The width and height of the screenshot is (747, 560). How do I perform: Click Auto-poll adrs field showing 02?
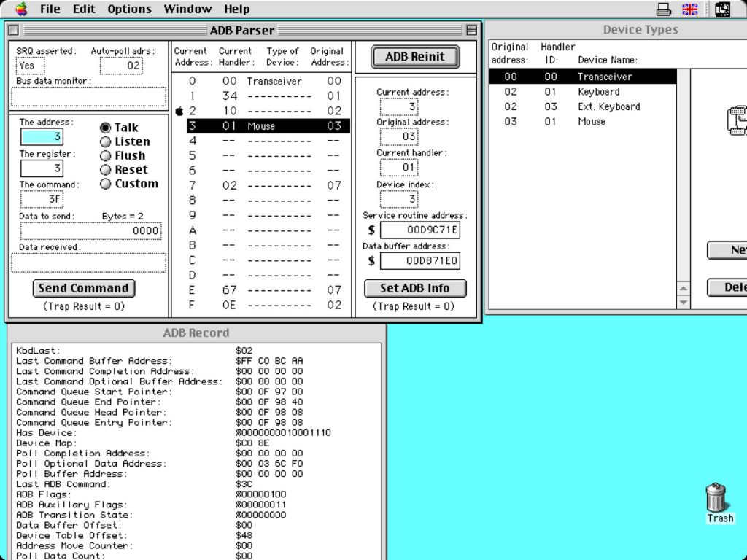[122, 66]
